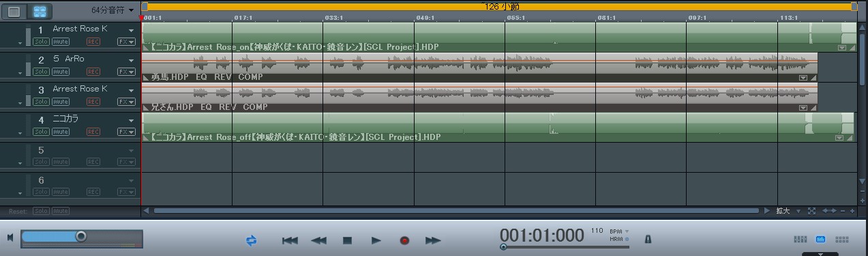Fast forward playback
This screenshot has width=868, height=256.
433,240
